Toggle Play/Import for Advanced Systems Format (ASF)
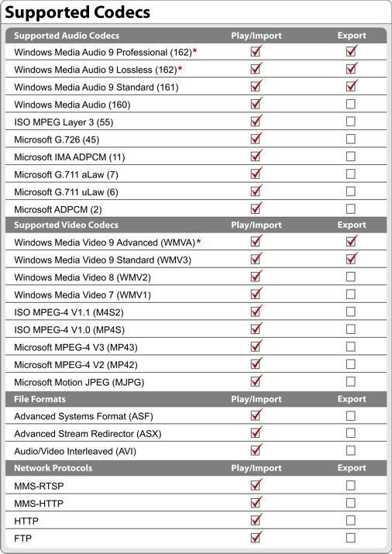 click(x=256, y=415)
